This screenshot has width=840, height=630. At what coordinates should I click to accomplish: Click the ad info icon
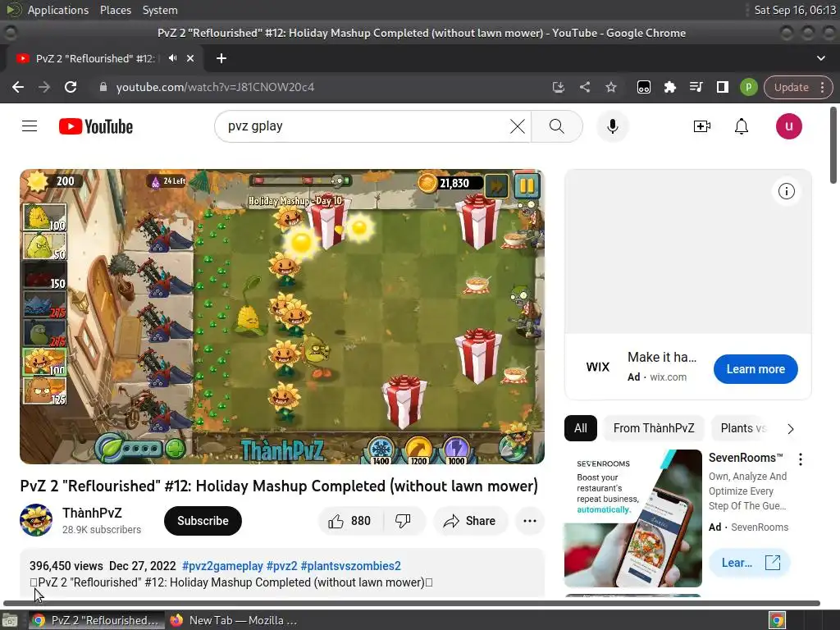[786, 191]
